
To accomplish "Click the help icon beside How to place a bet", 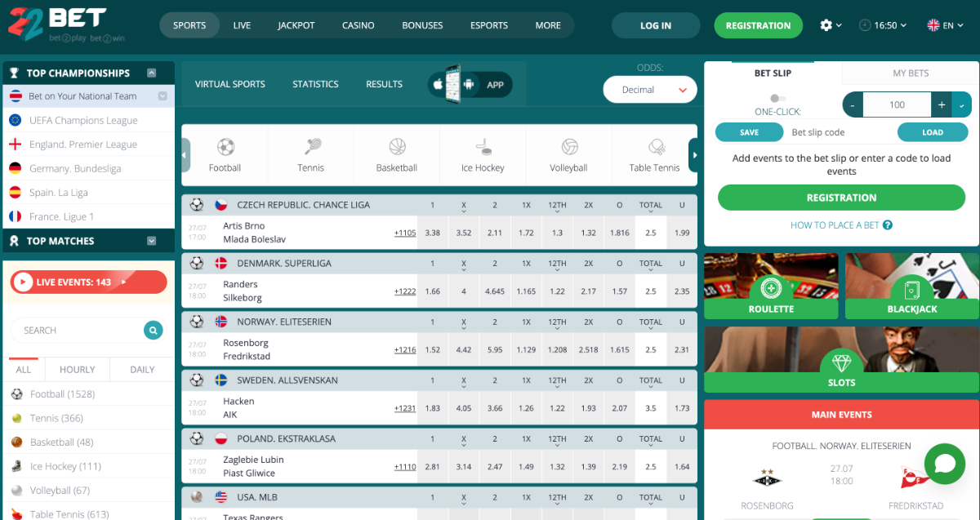I will point(888,225).
